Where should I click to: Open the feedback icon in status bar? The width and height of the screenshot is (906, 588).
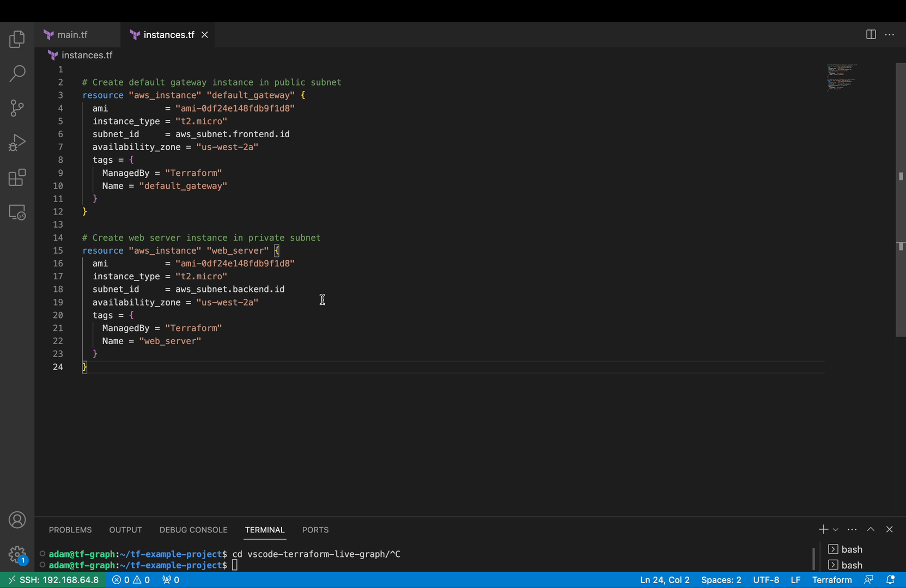pyautogui.click(x=869, y=580)
